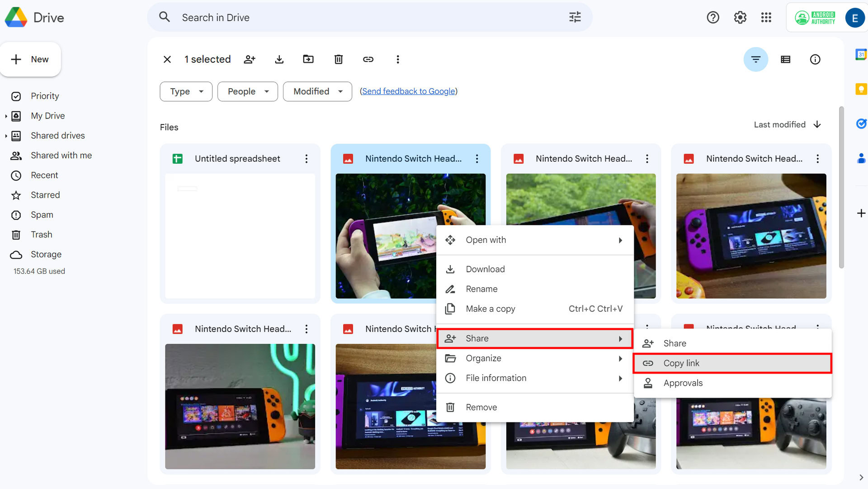Open the Type filter dropdown
868x489 pixels.
coord(186,91)
